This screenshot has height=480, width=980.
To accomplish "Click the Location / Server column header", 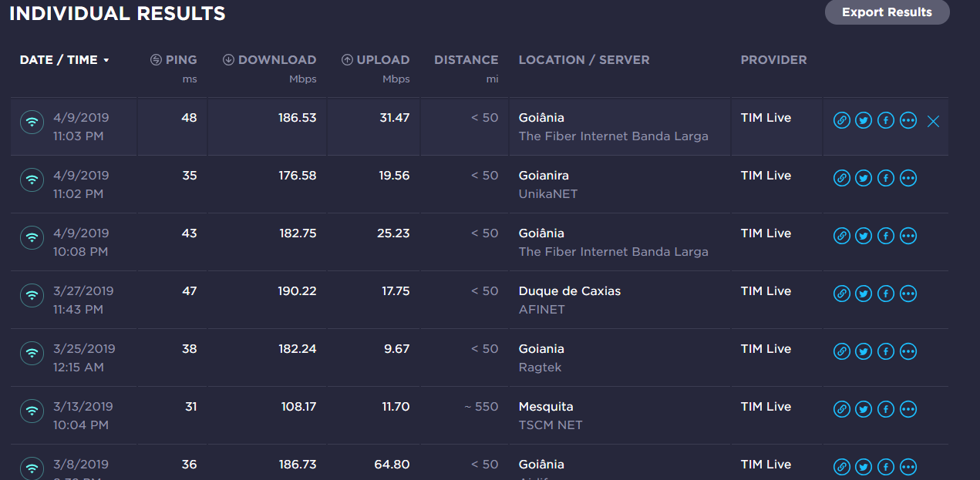I will pyautogui.click(x=584, y=59).
